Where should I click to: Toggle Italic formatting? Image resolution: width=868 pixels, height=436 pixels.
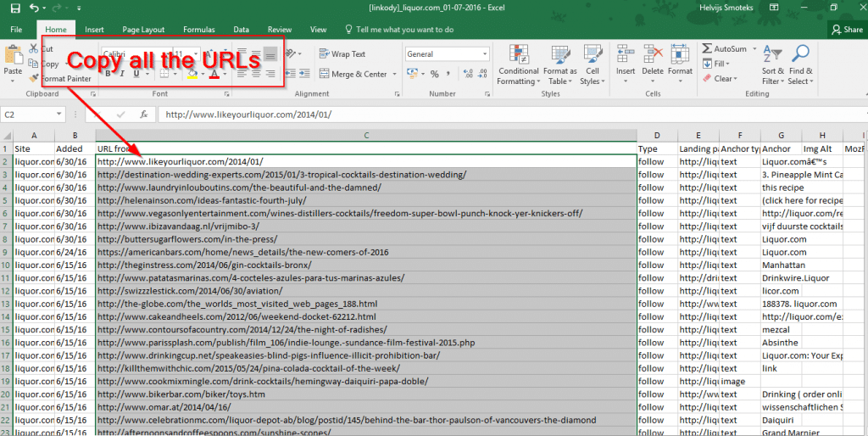[x=122, y=74]
